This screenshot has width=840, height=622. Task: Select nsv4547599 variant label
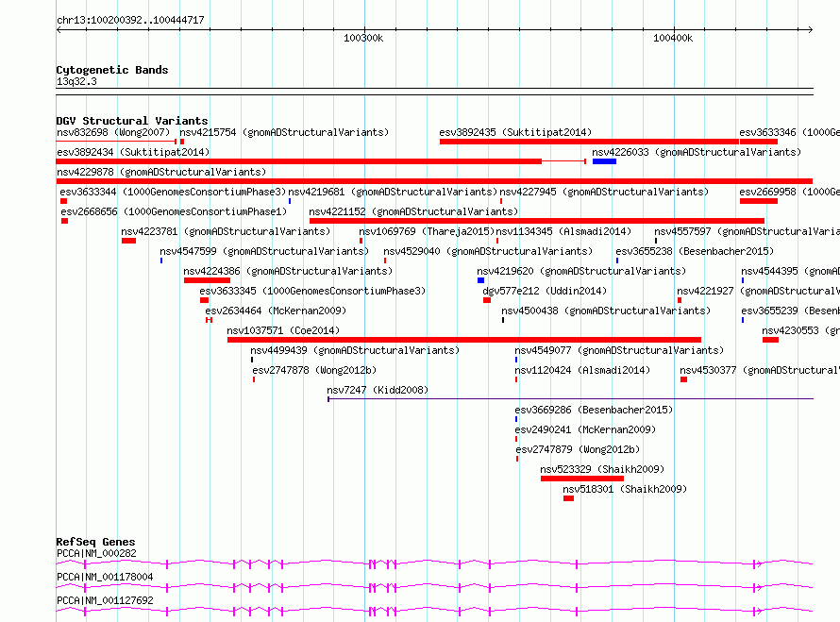tap(264, 251)
